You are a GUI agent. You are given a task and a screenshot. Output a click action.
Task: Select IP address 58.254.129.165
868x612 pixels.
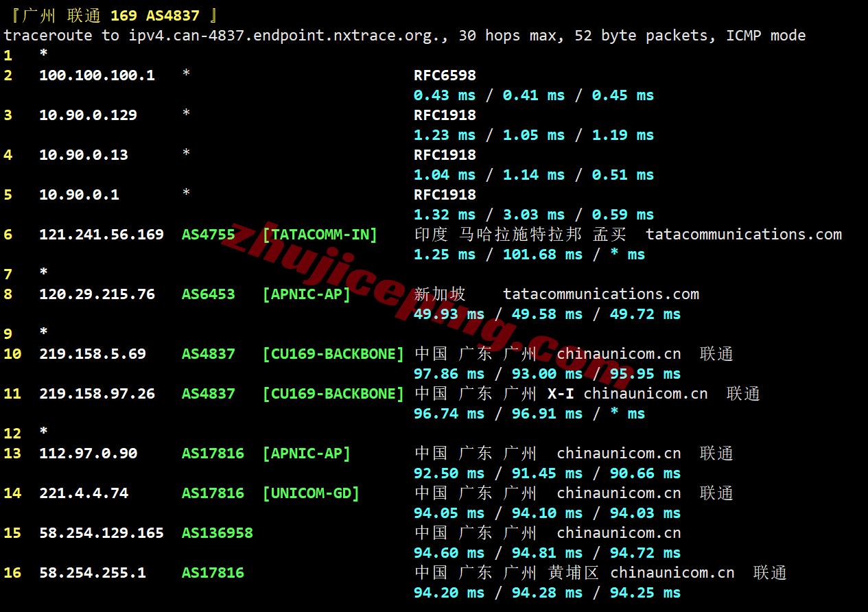click(102, 533)
